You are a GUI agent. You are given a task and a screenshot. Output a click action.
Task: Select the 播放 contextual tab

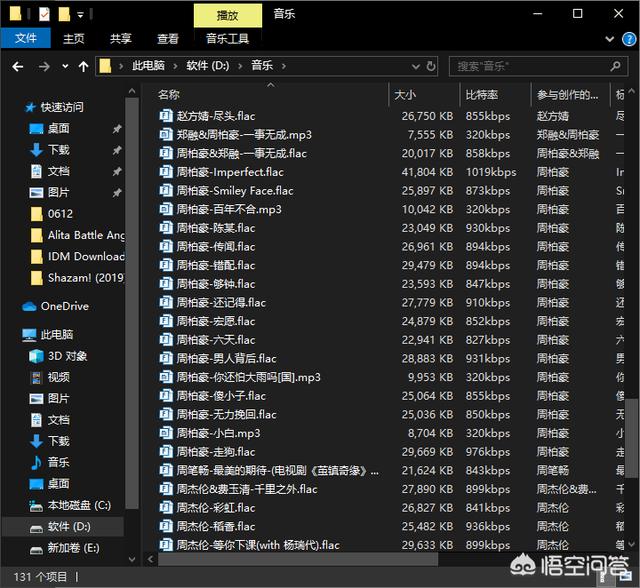click(x=227, y=16)
